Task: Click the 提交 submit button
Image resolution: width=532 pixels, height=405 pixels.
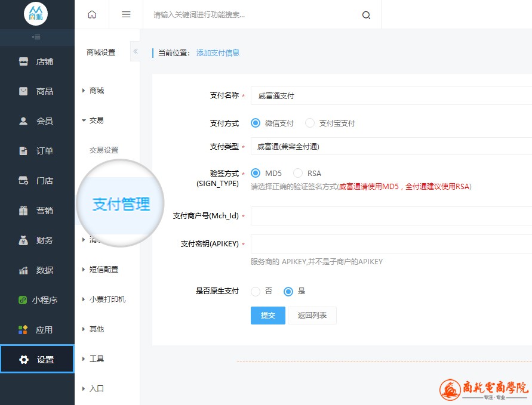Action: [x=268, y=316]
